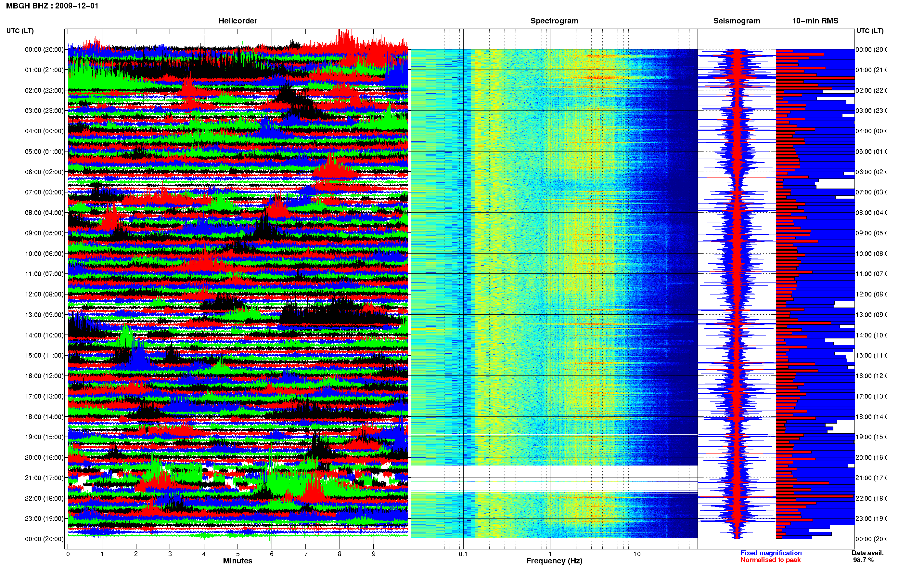
Task: Click the left '11:00 (07:00)' time label
Action: click(x=44, y=274)
